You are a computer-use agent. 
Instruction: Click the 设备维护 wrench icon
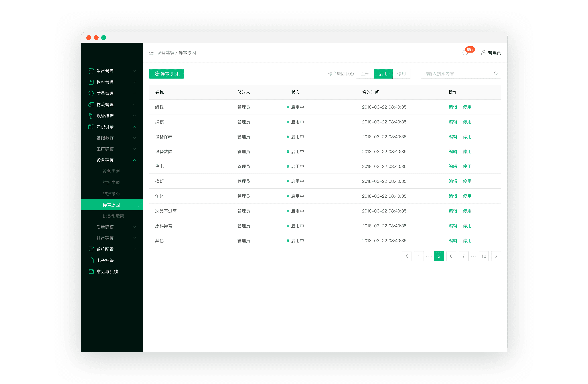[x=91, y=116]
